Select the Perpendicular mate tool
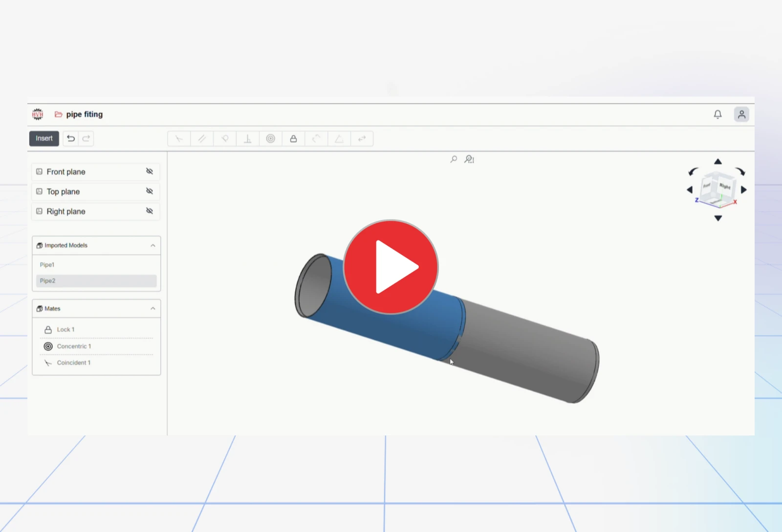The width and height of the screenshot is (782, 532). coord(248,139)
